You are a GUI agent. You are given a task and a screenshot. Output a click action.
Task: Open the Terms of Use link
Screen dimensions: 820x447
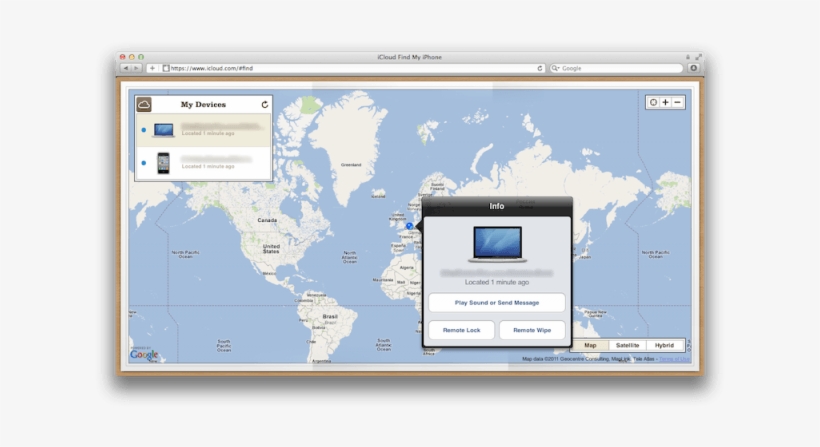point(674,359)
